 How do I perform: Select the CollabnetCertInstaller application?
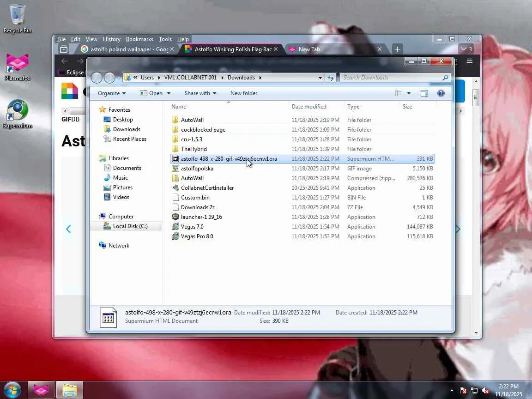pos(302,188)
